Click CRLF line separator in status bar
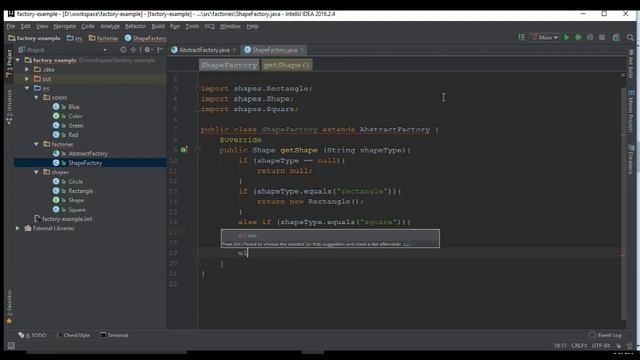Image resolution: width=640 pixels, height=360 pixels. coord(579,346)
